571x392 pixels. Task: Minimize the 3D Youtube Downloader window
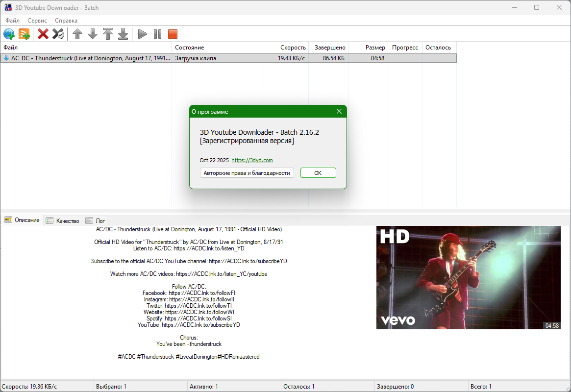(x=515, y=8)
